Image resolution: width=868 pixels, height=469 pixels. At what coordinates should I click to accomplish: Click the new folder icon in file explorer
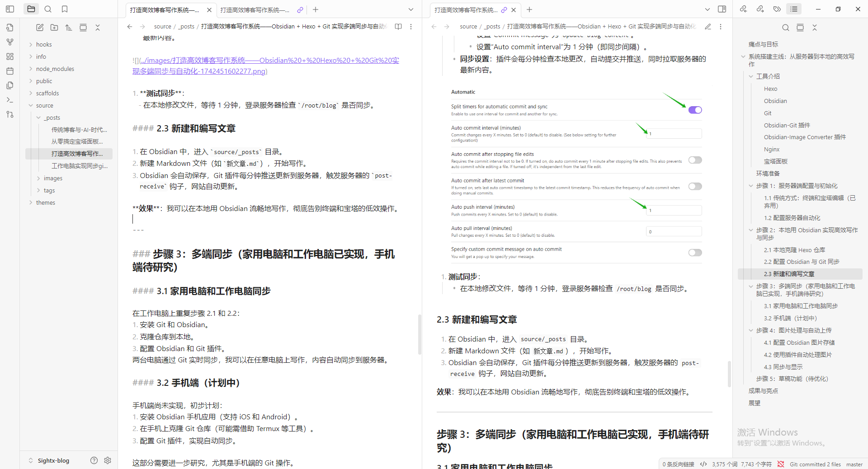click(54, 27)
